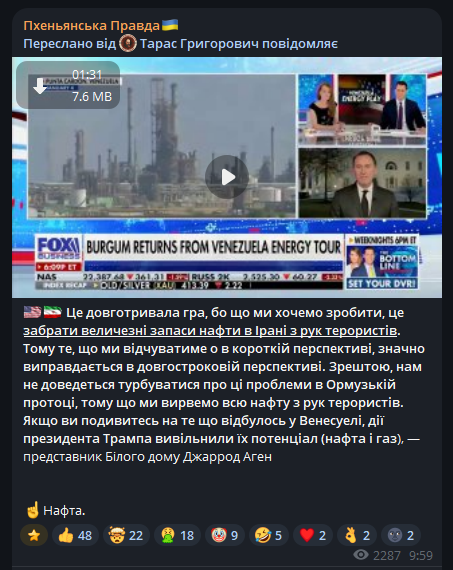Click the forwarded channel avatar icon
Viewport: 453px width, 570px height.
pyautogui.click(x=128, y=44)
